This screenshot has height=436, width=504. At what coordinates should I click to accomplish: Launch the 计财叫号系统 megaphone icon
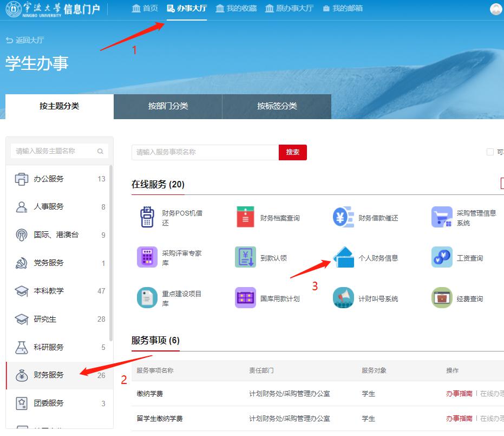pyautogui.click(x=343, y=298)
